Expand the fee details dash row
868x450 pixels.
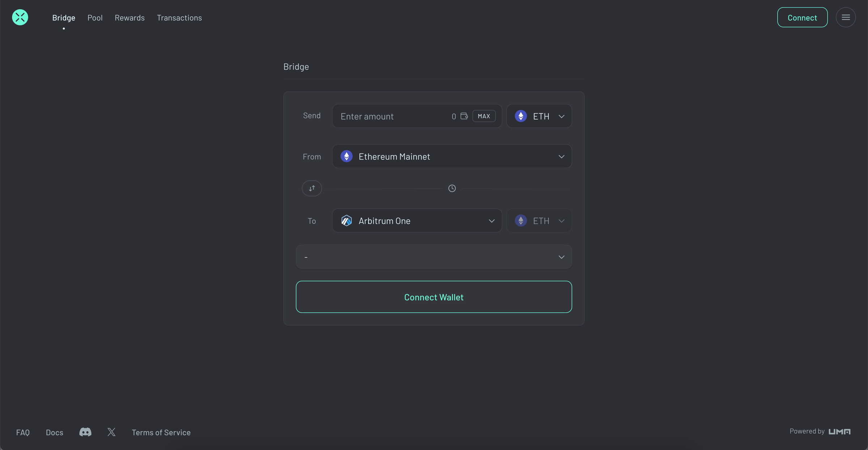[434, 257]
